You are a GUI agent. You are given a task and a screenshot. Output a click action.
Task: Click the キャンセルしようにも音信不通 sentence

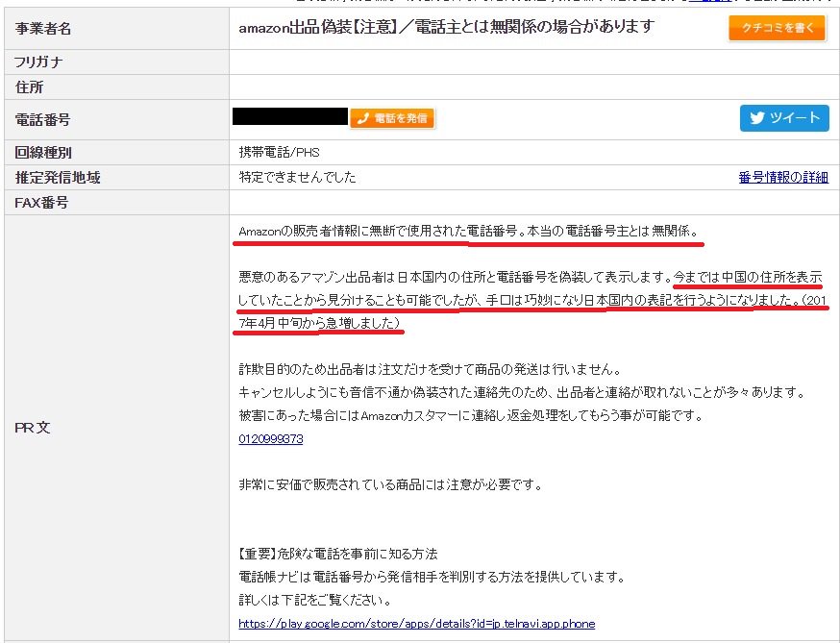pos(522,392)
